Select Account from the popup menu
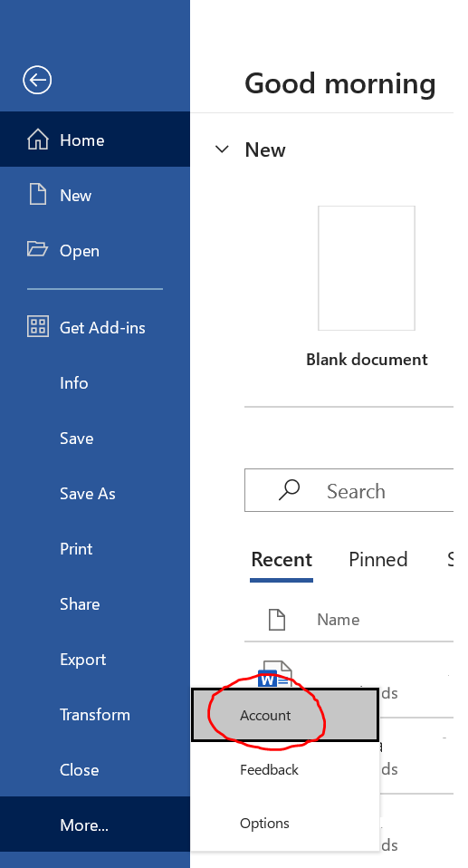 click(x=285, y=715)
